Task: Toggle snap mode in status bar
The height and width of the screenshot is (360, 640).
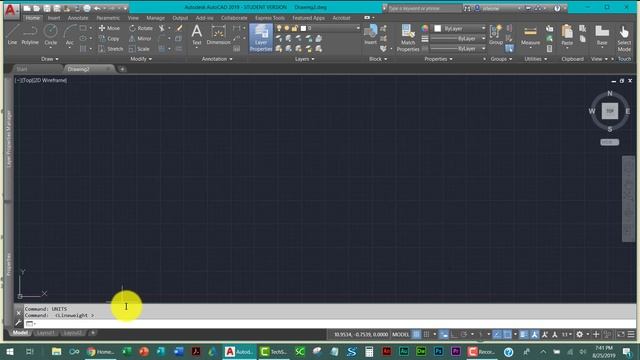Action: [x=427, y=335]
